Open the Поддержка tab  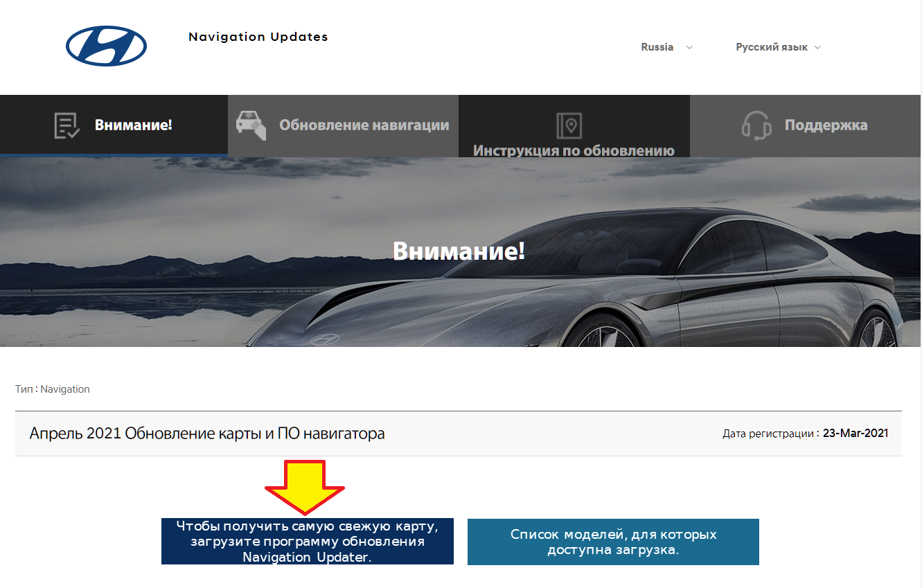(x=806, y=125)
